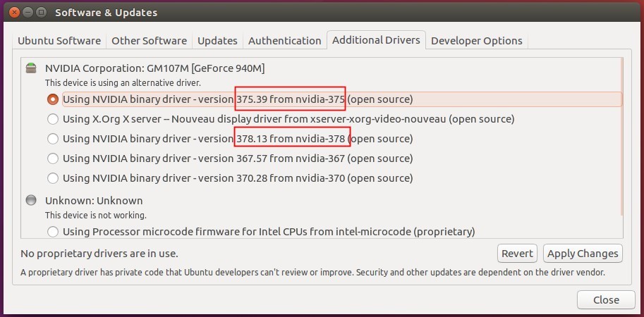The height and width of the screenshot is (317, 644).
Task: Choose the Nouveau display driver option
Action: click(53, 119)
